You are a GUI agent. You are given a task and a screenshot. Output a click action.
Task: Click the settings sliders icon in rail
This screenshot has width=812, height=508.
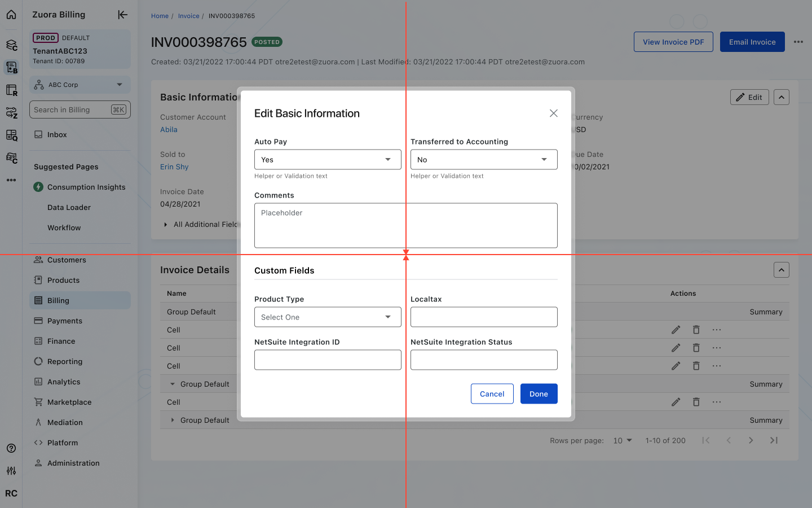point(11,471)
